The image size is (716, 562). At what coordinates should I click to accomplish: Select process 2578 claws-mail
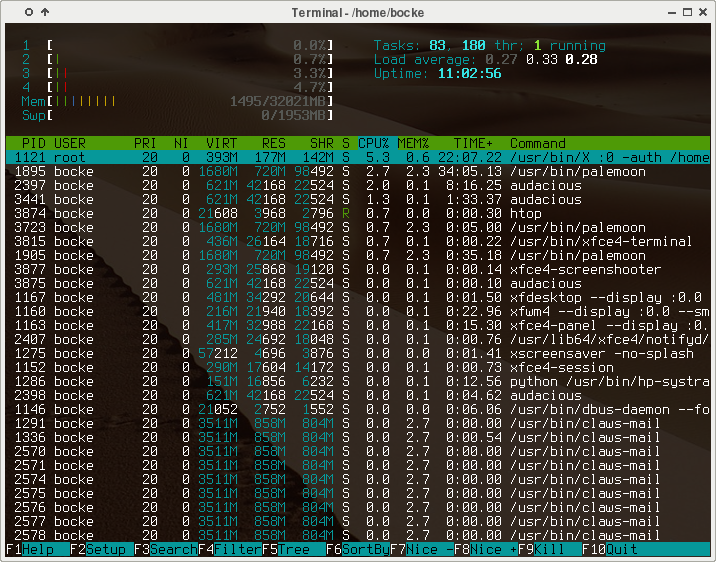click(358, 536)
